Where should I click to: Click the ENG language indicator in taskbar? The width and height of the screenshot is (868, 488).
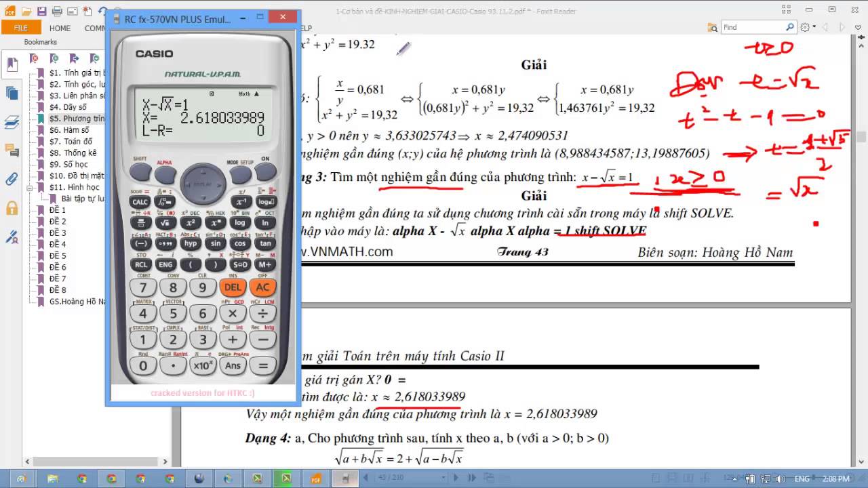(803, 479)
